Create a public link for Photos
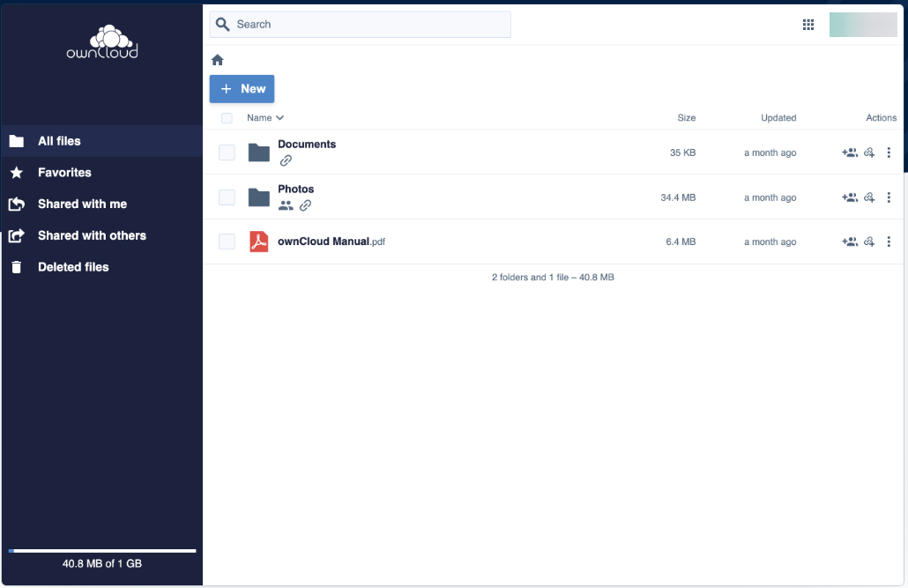908x588 pixels. [869, 197]
